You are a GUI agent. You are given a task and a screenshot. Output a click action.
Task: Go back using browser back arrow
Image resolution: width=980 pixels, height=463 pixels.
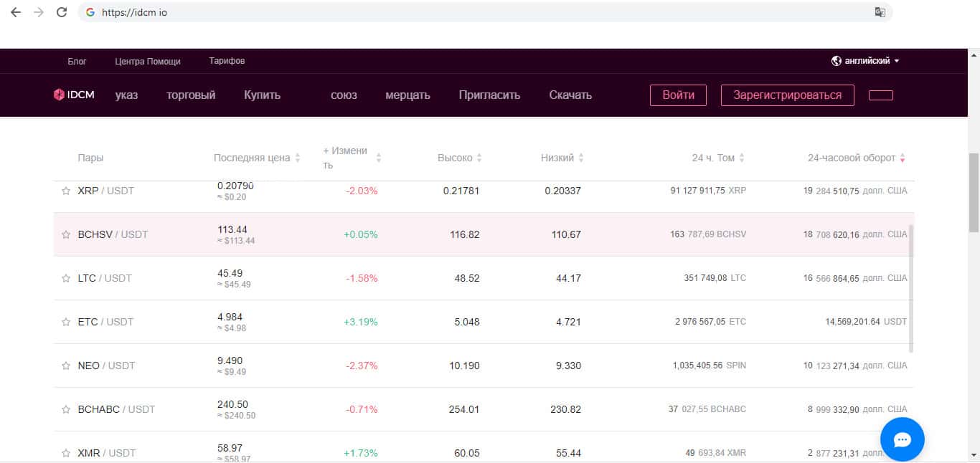click(16, 12)
